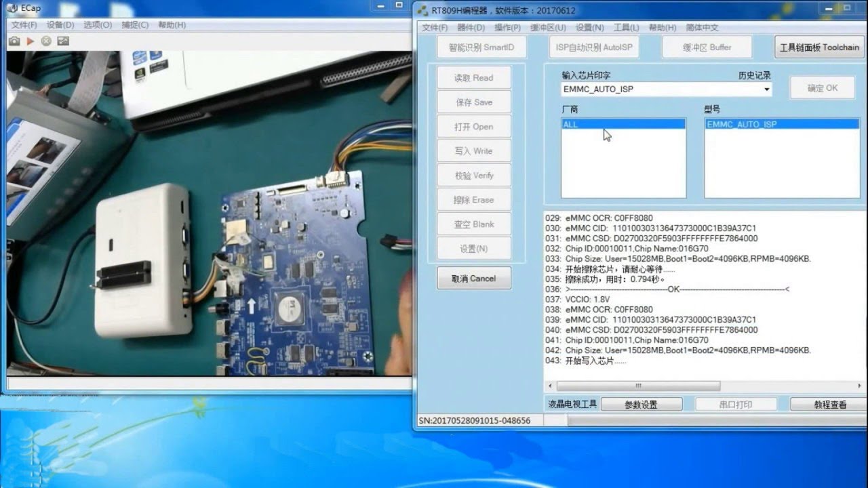Click log line 040 eMMC CSD
The image size is (868, 488).
(652, 330)
